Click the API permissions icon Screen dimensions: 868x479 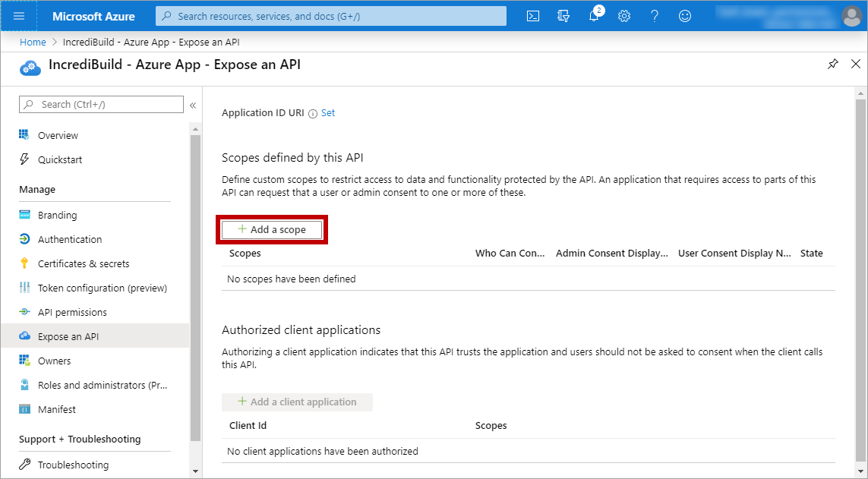24,312
